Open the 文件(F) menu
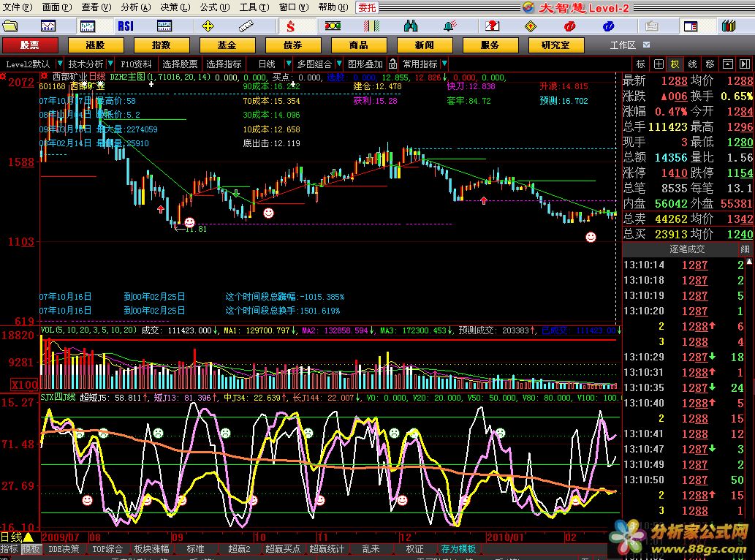Screen dimensions: 755x560 (18, 7)
